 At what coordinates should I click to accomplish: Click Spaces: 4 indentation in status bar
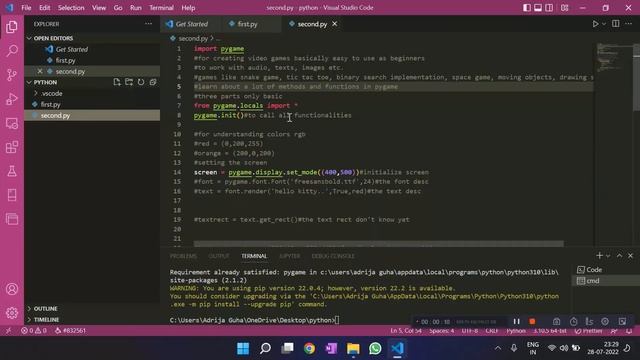click(441, 331)
